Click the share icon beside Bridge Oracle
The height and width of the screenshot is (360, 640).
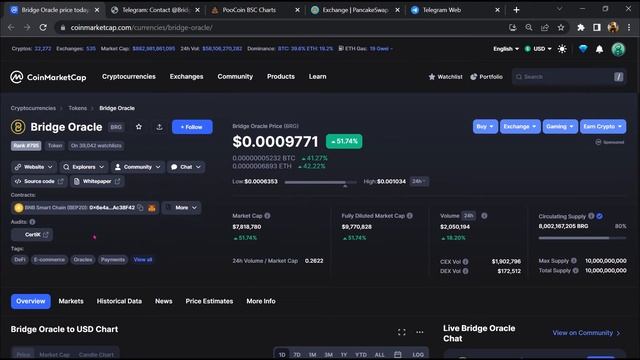pos(159,127)
